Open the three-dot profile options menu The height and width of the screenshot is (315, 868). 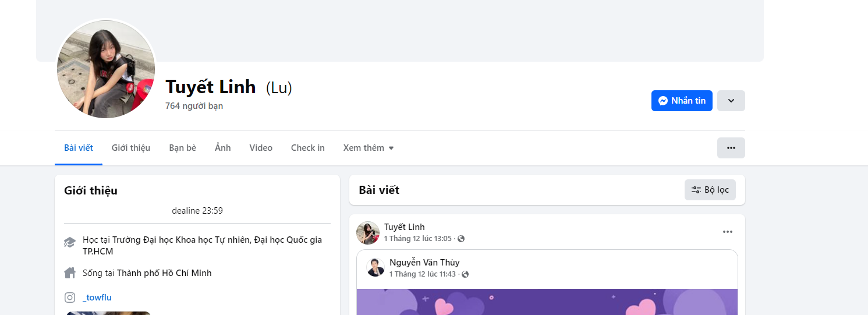731,148
